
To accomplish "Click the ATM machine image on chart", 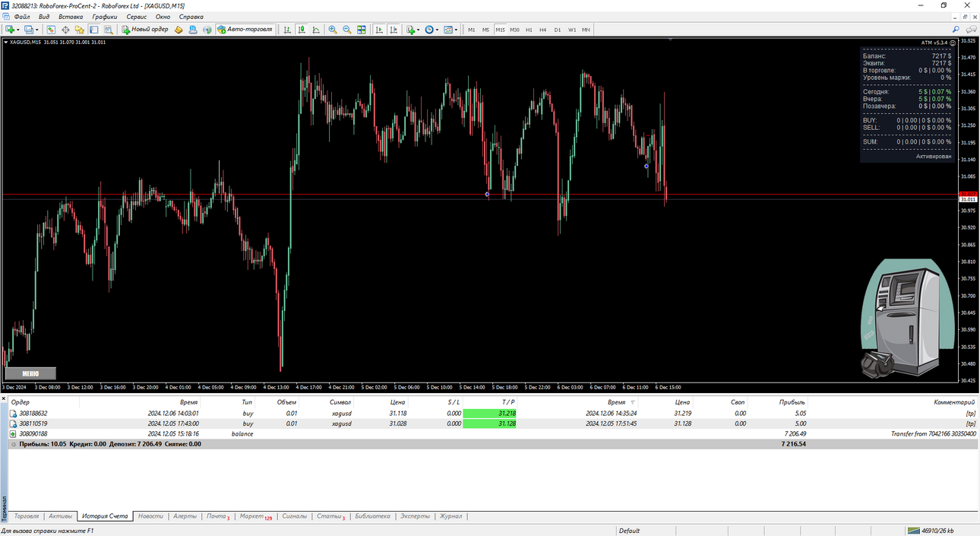I will tap(907, 318).
